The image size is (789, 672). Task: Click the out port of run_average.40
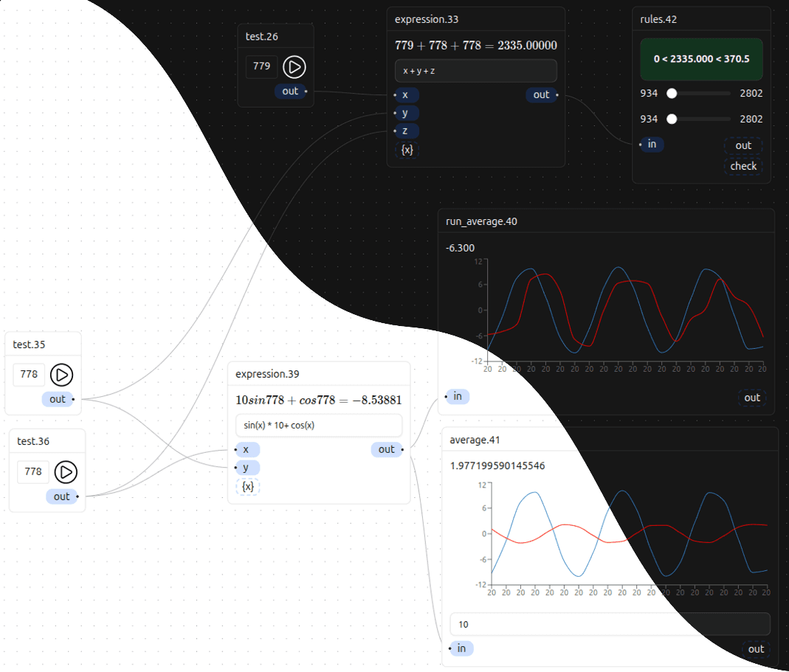pos(751,398)
